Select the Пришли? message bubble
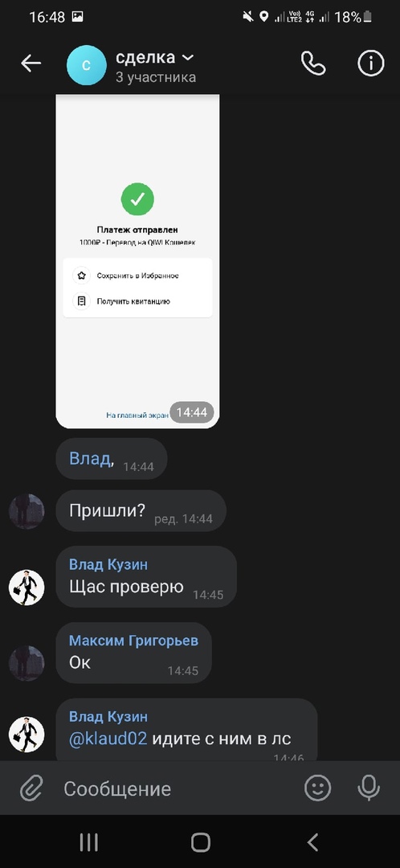The height and width of the screenshot is (868, 400). (141, 510)
